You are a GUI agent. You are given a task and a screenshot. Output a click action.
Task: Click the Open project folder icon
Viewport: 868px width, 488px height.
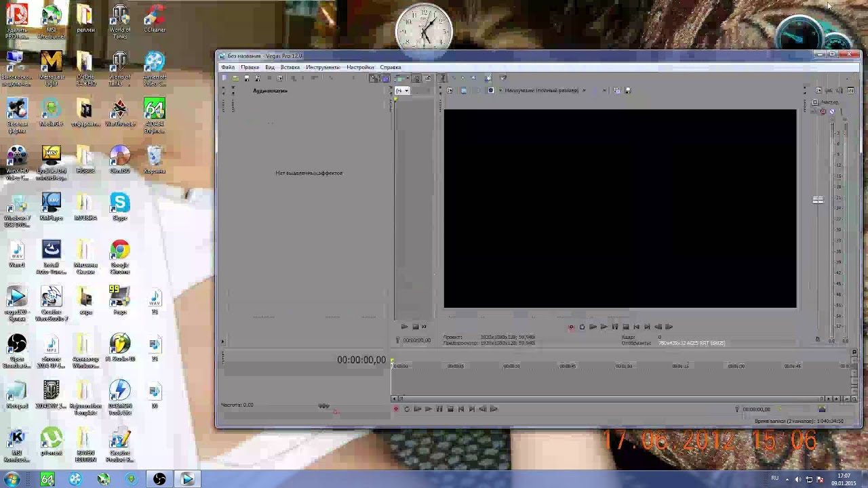click(x=235, y=78)
